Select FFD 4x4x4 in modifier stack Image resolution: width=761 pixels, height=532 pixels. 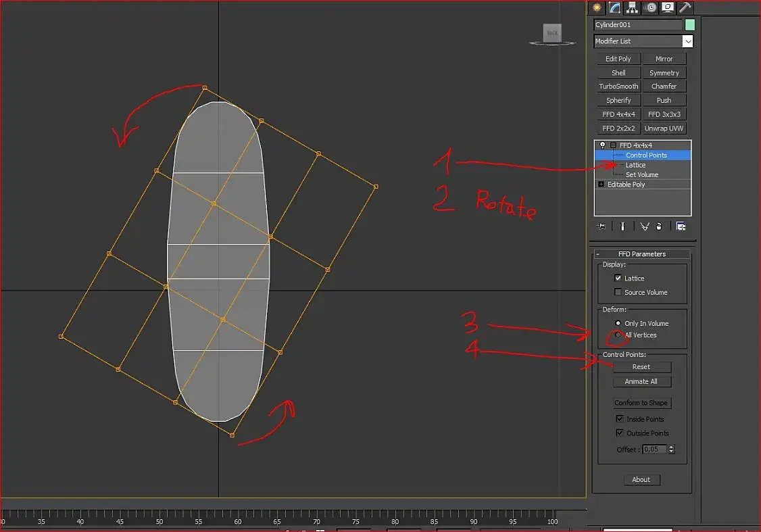click(x=636, y=145)
